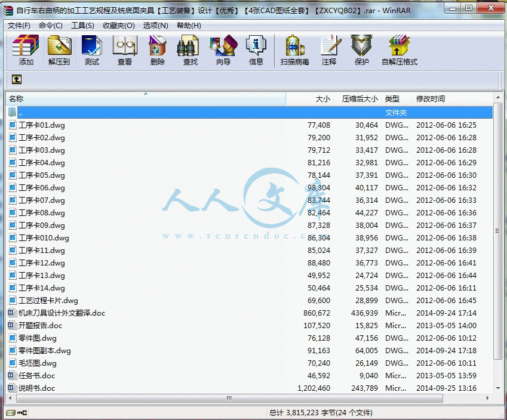
Task: Open the 帮助(H) menu
Action: click(189, 26)
